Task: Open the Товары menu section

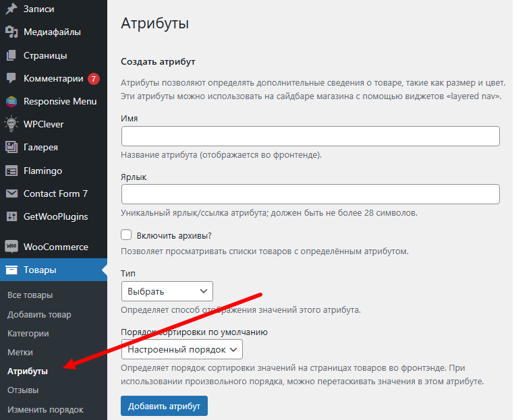Action: [x=53, y=270]
